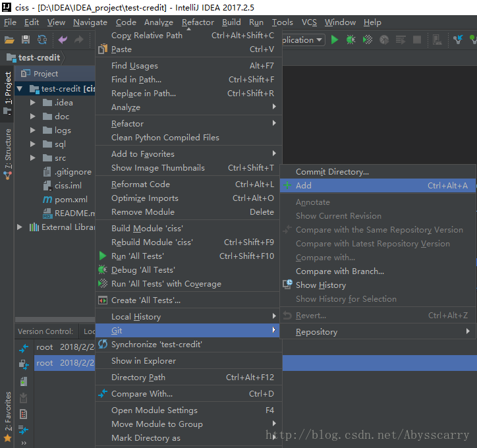Click the Show History clock icon

[287, 284]
